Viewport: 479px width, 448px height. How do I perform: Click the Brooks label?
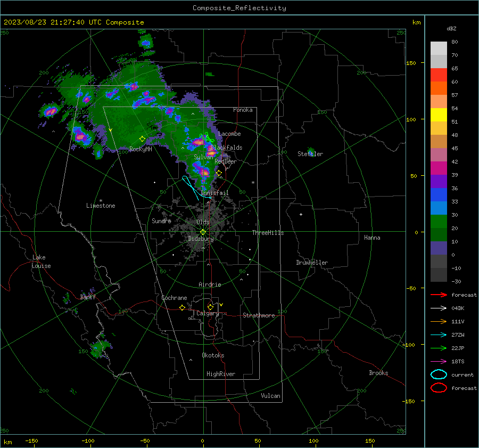[x=378, y=373]
